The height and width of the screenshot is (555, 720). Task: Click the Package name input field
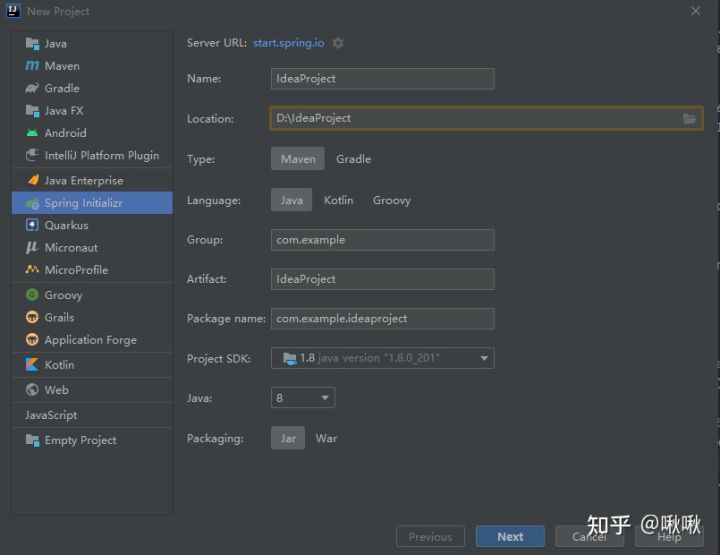pos(382,319)
